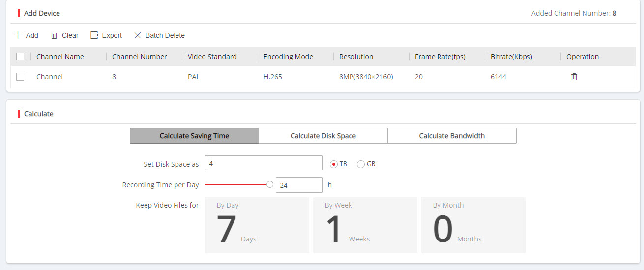Click the Clear trash can icon

(54, 35)
